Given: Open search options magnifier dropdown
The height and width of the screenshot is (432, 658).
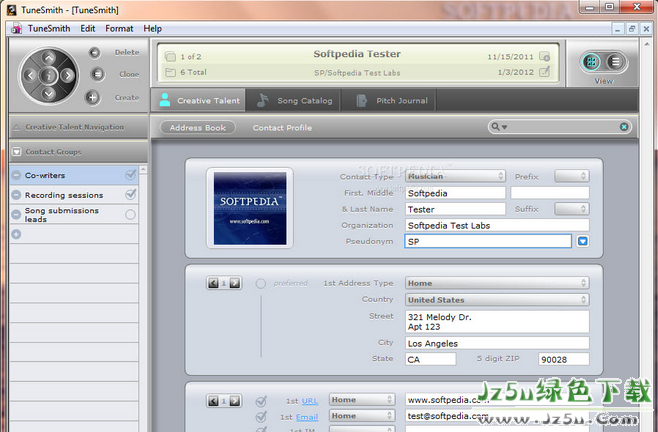Looking at the screenshot, I should click(x=499, y=127).
